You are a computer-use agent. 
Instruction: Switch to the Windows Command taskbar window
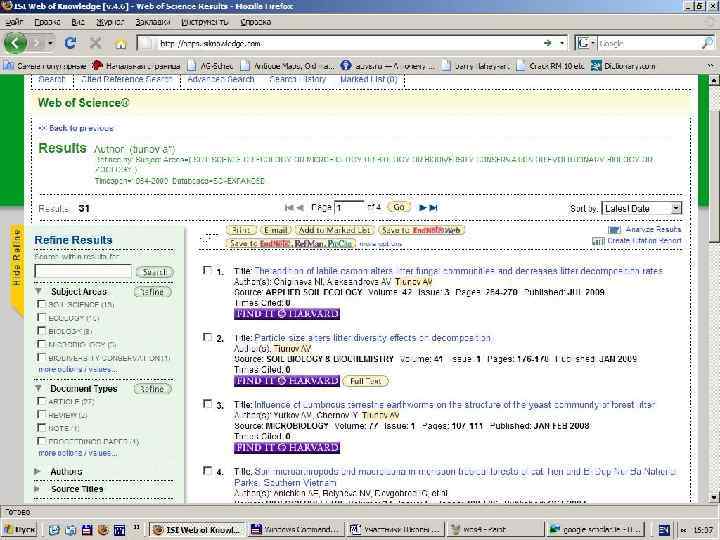[x=294, y=529]
